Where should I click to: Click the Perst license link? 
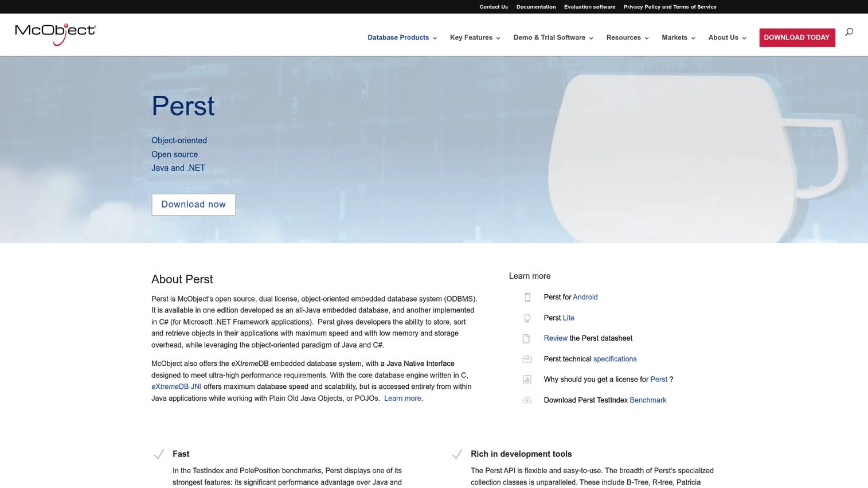[x=659, y=380]
